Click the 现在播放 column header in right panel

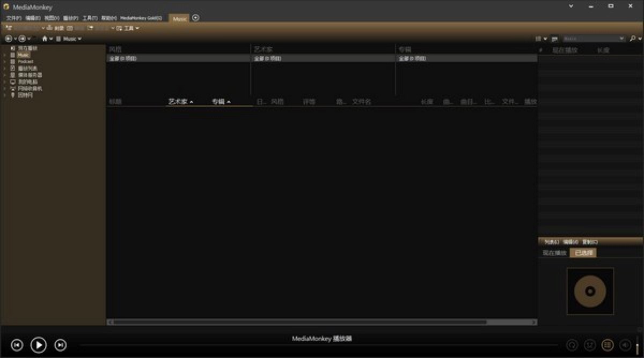[x=565, y=50]
